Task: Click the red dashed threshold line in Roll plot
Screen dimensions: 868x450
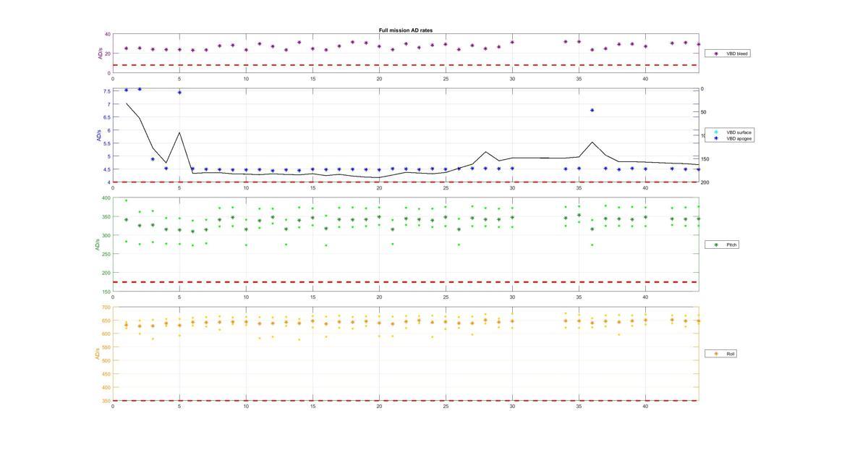Action: 406,401
